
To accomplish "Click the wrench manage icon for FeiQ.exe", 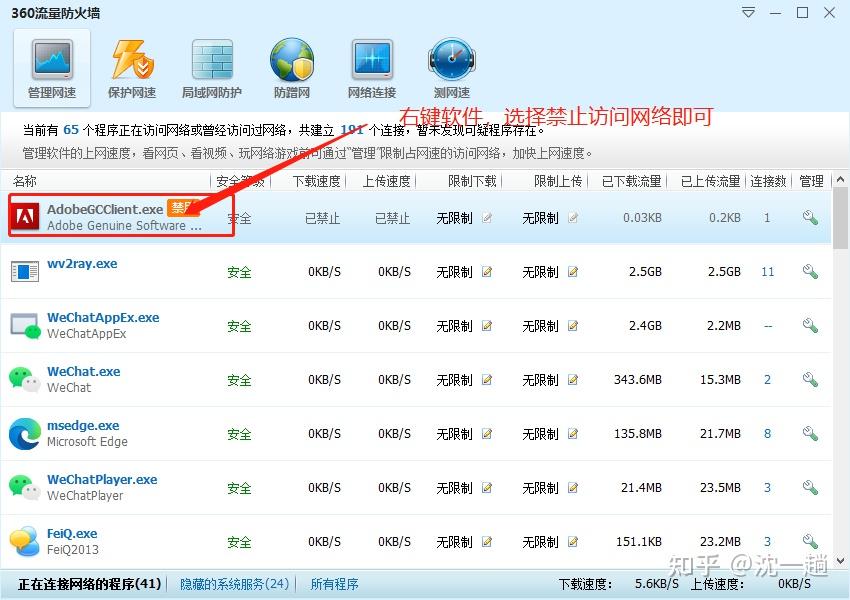I will [810, 540].
